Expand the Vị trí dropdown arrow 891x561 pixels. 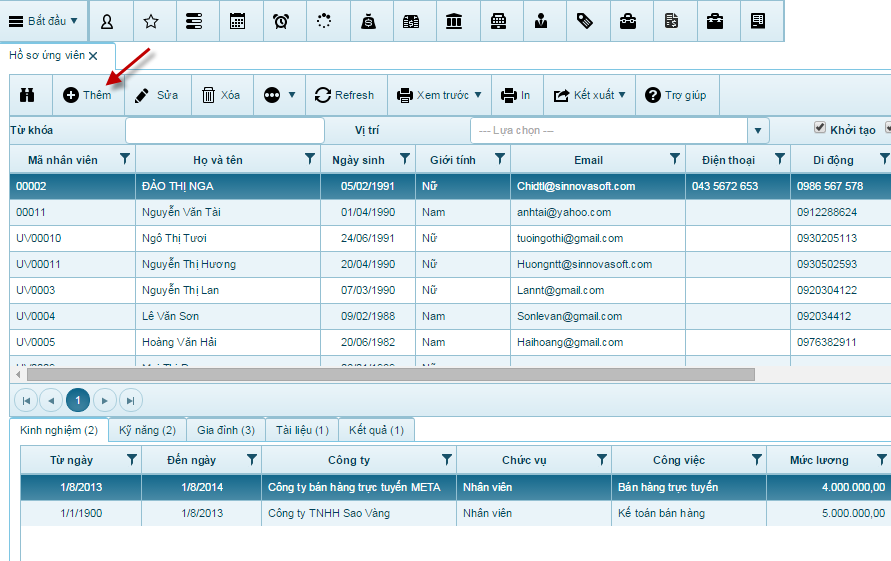pos(758,131)
